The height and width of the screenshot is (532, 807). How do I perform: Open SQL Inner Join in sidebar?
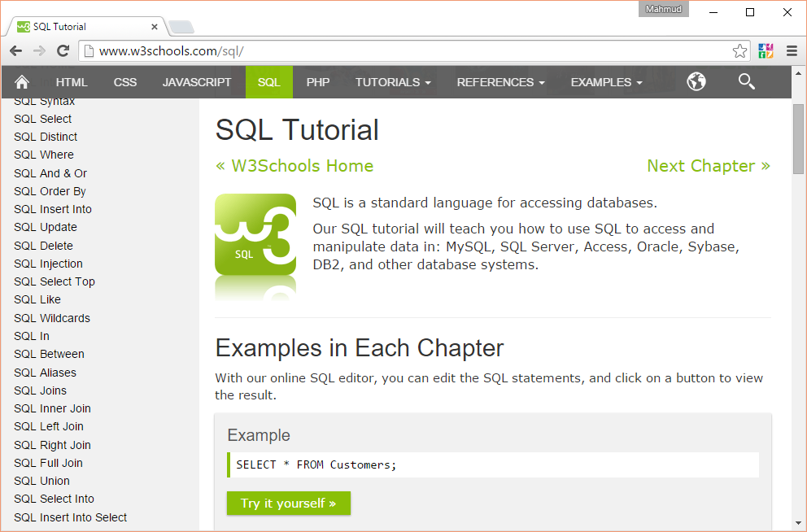click(x=53, y=408)
